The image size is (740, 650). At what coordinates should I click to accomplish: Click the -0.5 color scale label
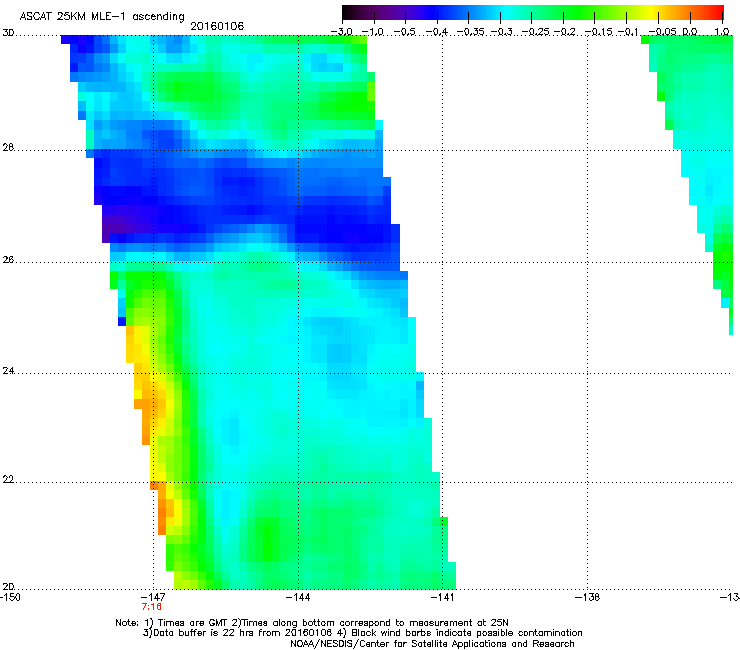point(404,32)
